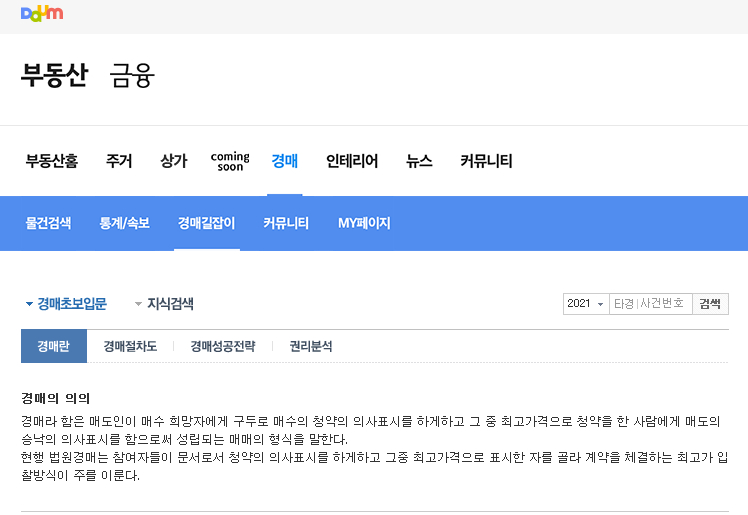Open the 주거 menu
The image size is (748, 515).
(119, 161)
